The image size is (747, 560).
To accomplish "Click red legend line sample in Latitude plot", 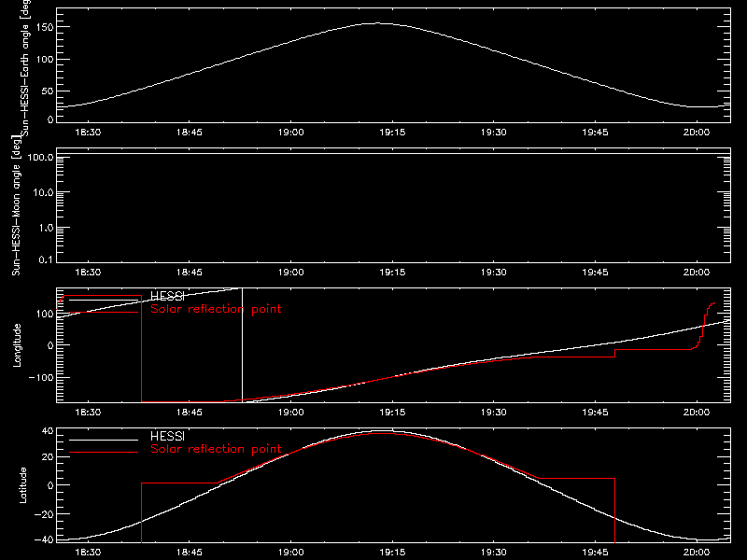I will coord(104,452).
